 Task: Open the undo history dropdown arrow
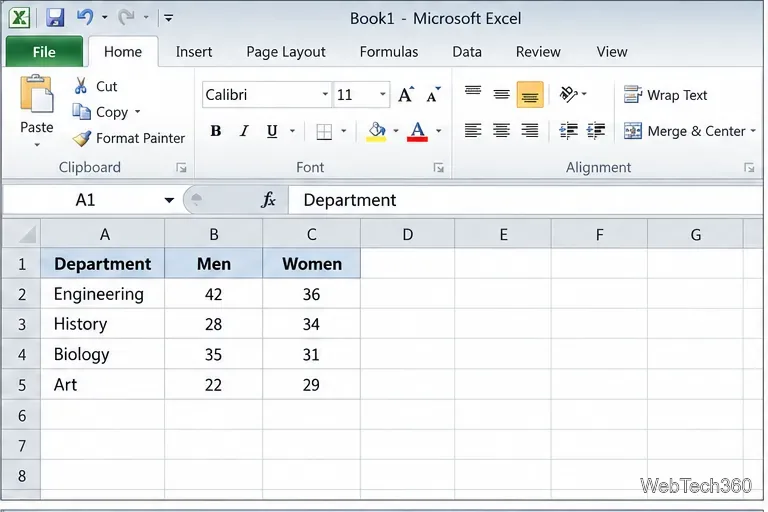point(104,18)
